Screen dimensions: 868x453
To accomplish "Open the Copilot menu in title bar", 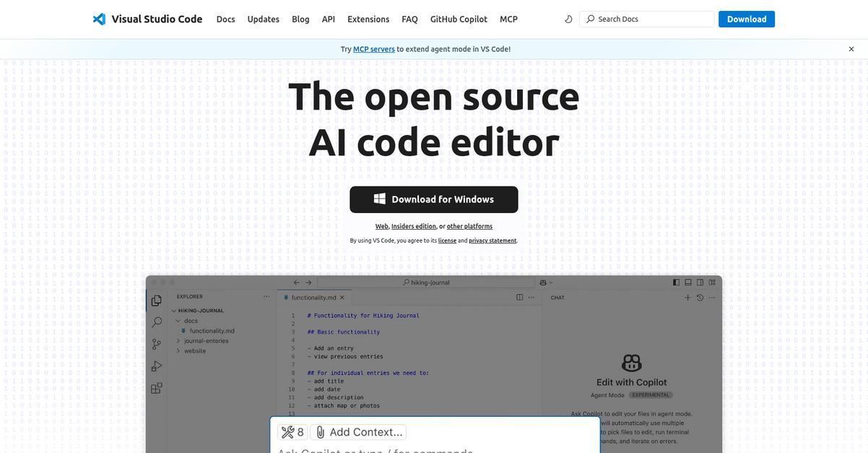I will click(x=546, y=282).
